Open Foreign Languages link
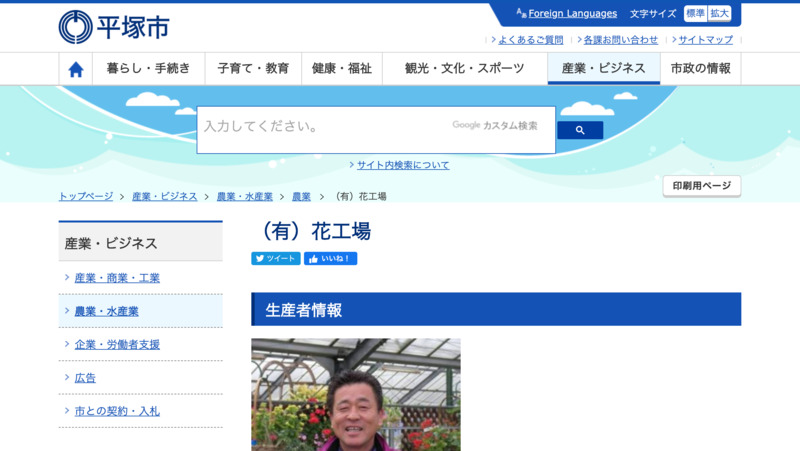This screenshot has width=800, height=451. 572,14
